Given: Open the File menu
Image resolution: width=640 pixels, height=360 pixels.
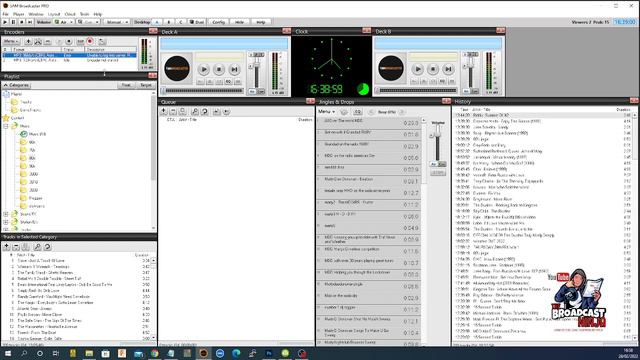Looking at the screenshot, I should pos(5,14).
